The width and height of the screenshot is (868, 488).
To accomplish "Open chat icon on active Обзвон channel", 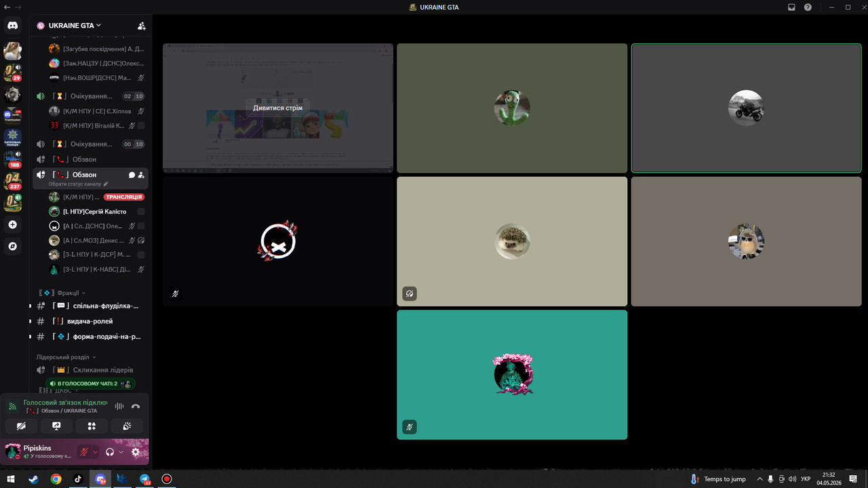I will tap(132, 175).
